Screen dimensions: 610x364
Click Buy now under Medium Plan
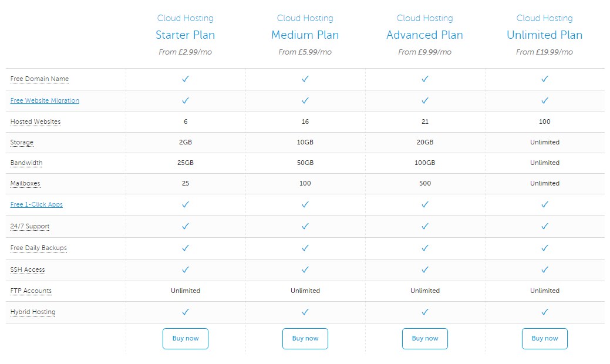305,338
